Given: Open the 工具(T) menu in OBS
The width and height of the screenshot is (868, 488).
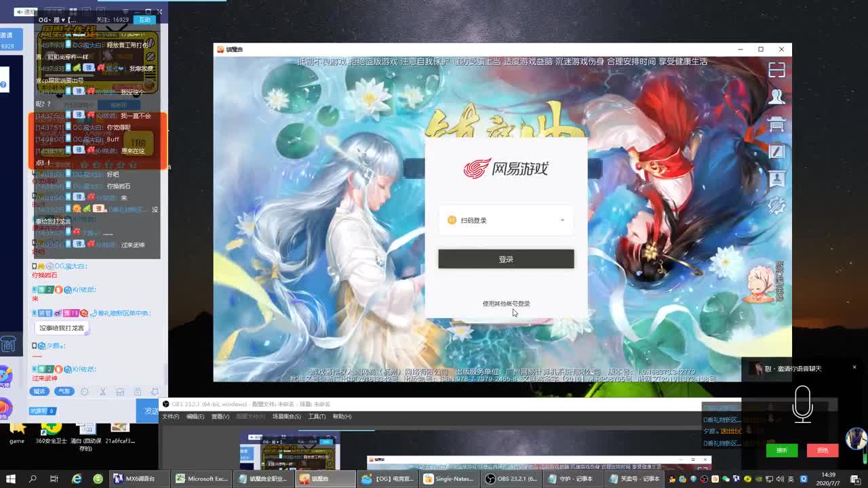Looking at the screenshot, I should (x=317, y=416).
